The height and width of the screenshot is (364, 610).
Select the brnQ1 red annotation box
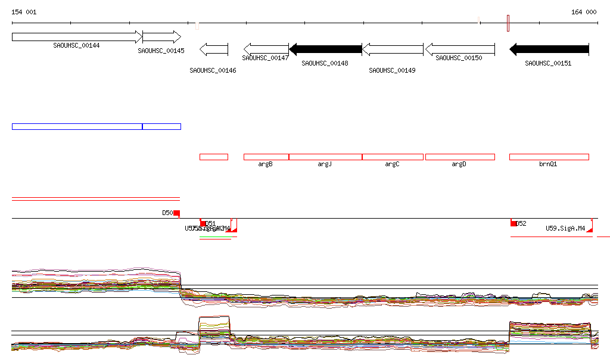(549, 157)
